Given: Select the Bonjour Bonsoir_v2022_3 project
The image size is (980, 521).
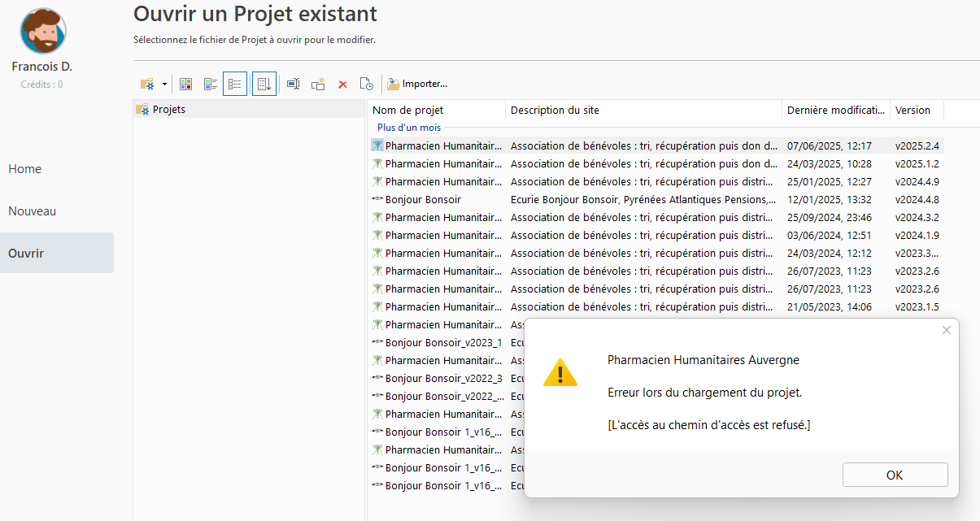Looking at the screenshot, I should [443, 379].
